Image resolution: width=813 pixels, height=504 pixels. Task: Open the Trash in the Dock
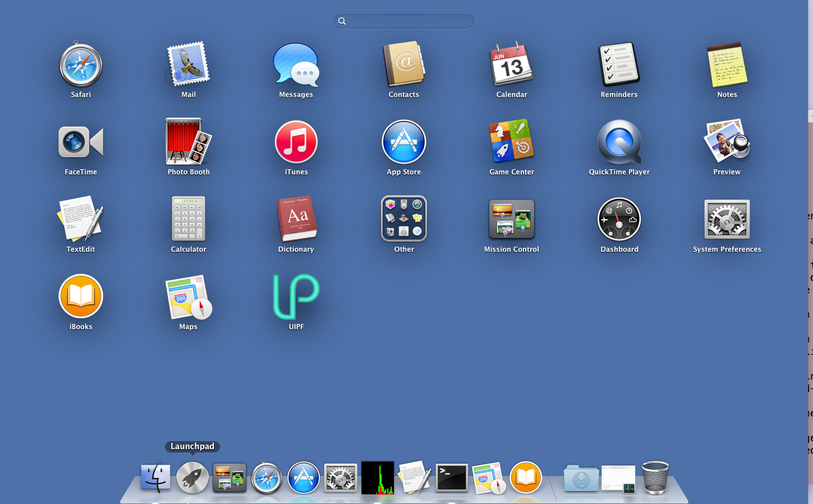click(x=655, y=478)
